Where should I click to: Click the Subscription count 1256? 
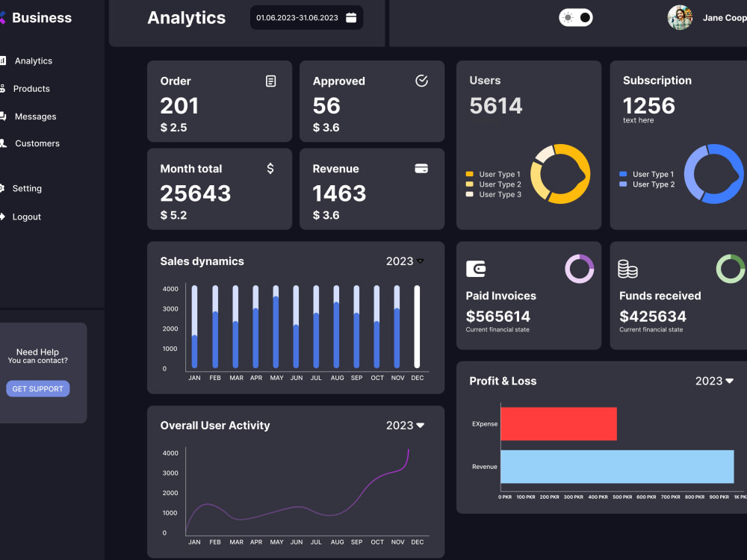(649, 106)
